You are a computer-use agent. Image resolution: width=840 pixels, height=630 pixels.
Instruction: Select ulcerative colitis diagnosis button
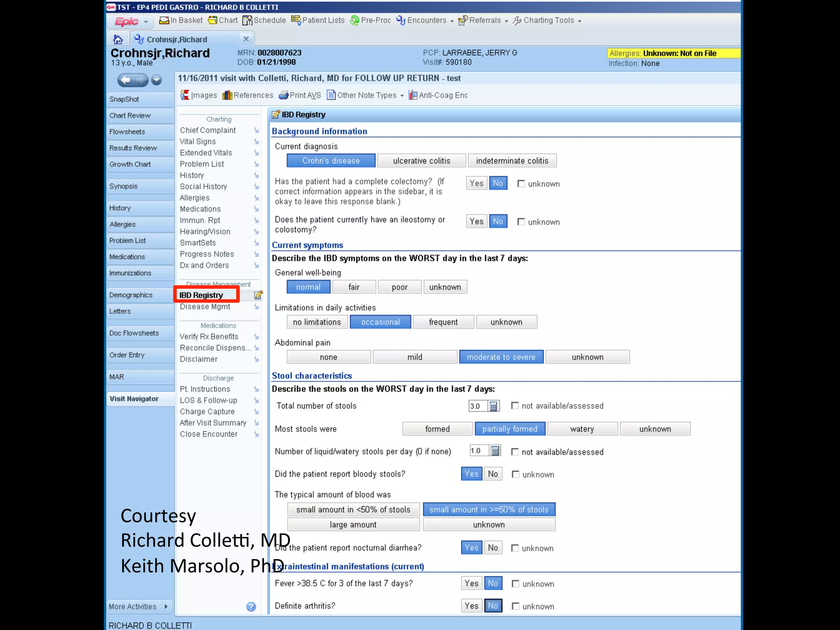click(421, 161)
